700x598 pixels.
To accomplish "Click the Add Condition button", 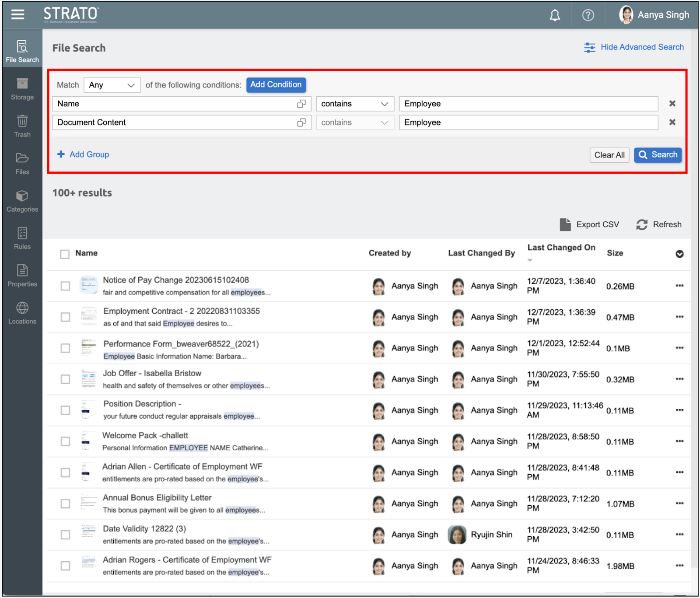I will tap(276, 84).
